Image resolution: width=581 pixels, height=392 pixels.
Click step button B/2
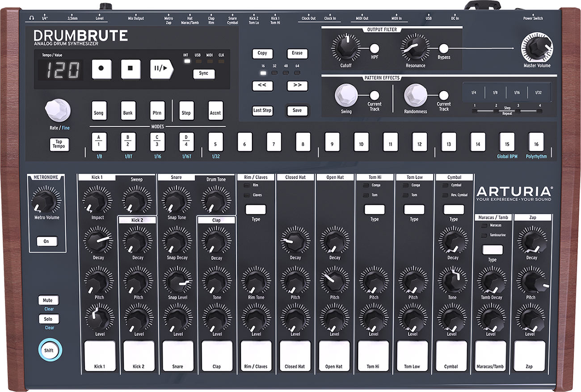click(128, 142)
